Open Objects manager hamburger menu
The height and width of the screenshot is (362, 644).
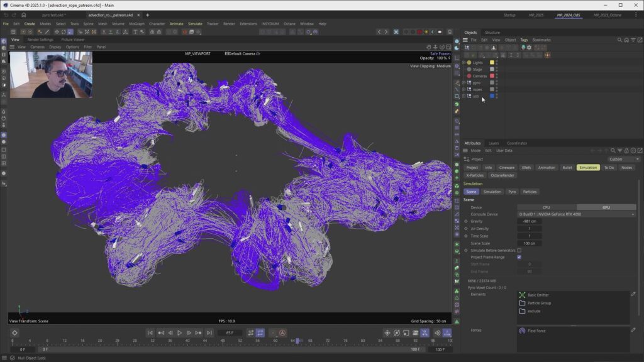(x=465, y=40)
